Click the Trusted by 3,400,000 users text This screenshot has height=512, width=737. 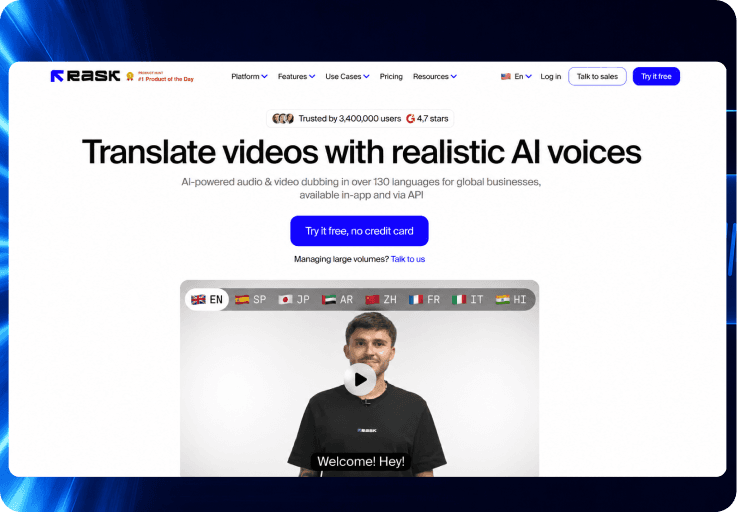pos(350,118)
